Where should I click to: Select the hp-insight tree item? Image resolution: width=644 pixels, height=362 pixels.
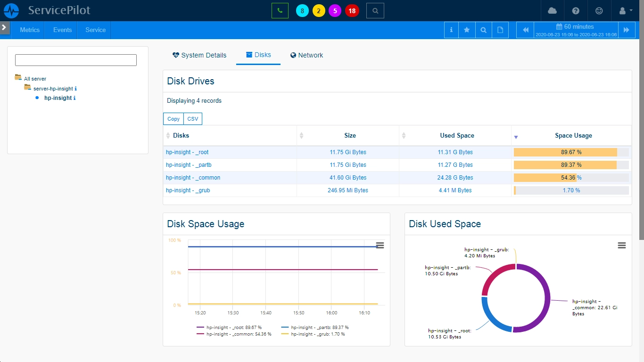58,98
